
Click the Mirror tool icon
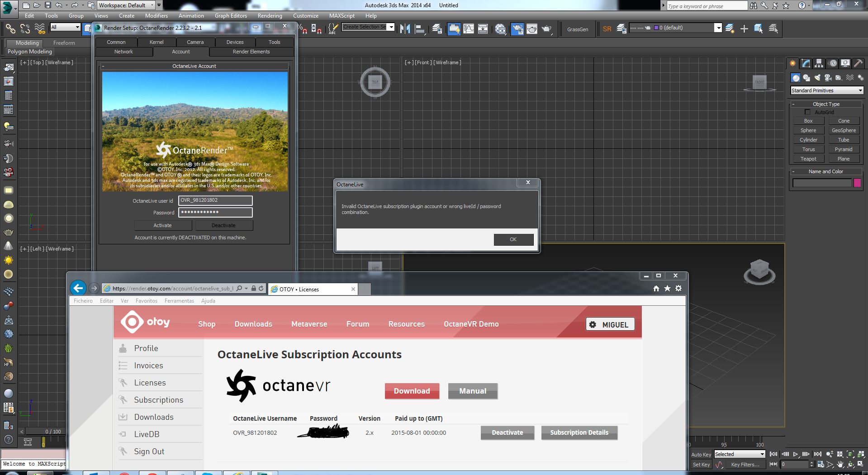click(x=405, y=29)
